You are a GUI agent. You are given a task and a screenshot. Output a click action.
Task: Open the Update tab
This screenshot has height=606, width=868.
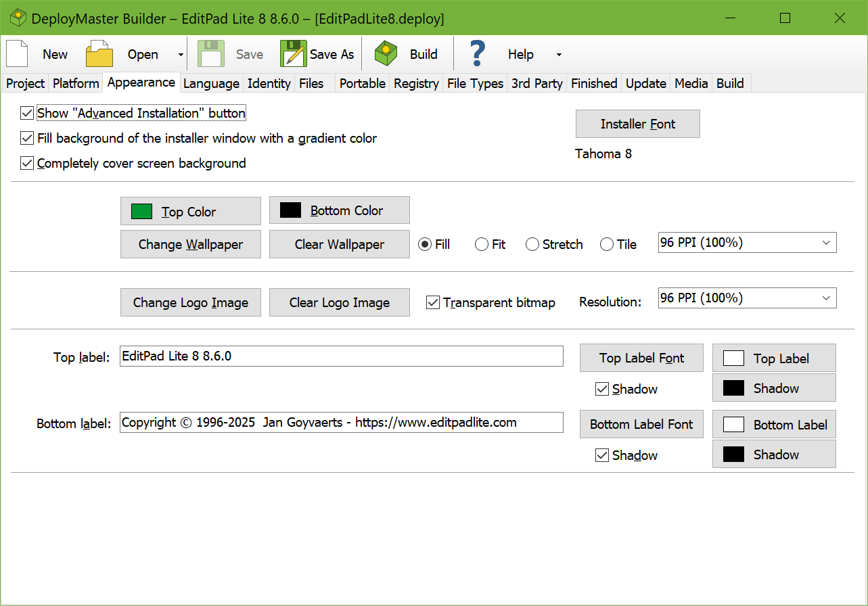click(x=646, y=83)
